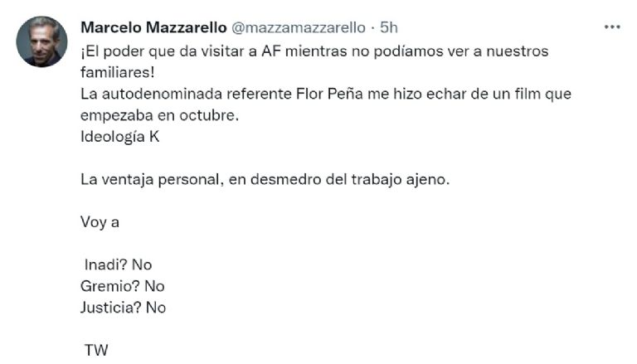Open Marcelo Mazzarello's profile picture

tap(41, 41)
